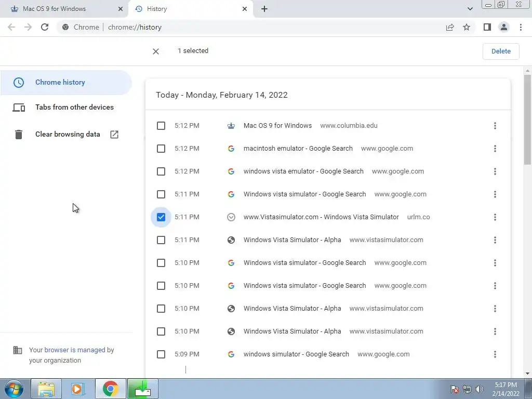Click the taskbar clock showing 5:17 PM

tap(506, 389)
